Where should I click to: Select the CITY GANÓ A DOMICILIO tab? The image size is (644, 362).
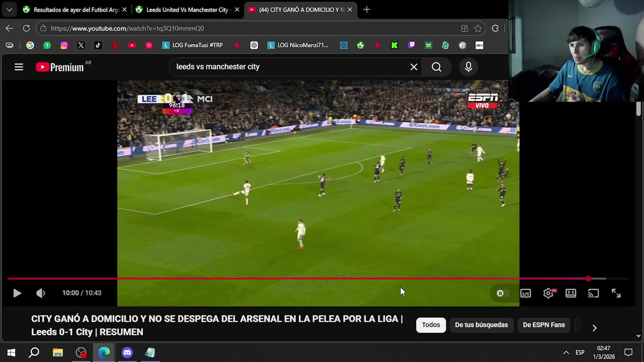(300, 10)
